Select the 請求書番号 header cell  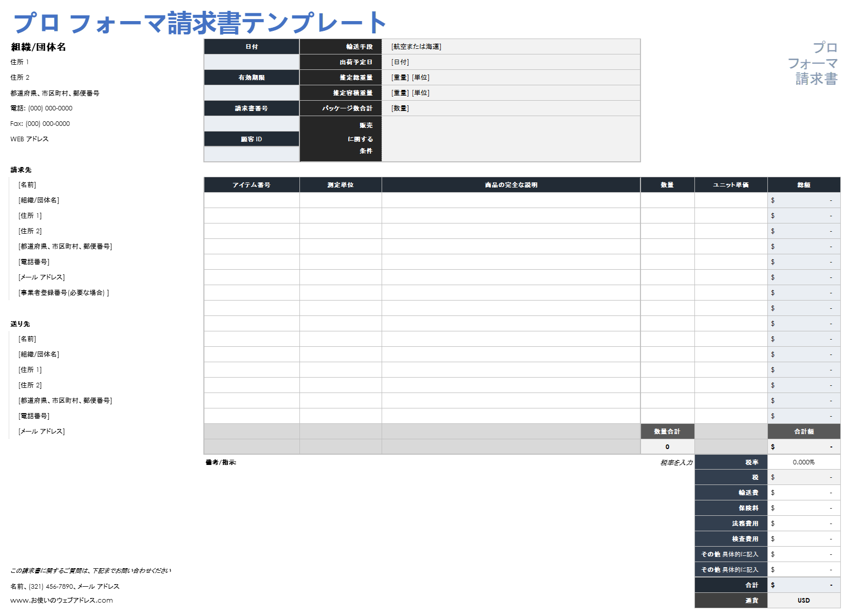coord(252,108)
